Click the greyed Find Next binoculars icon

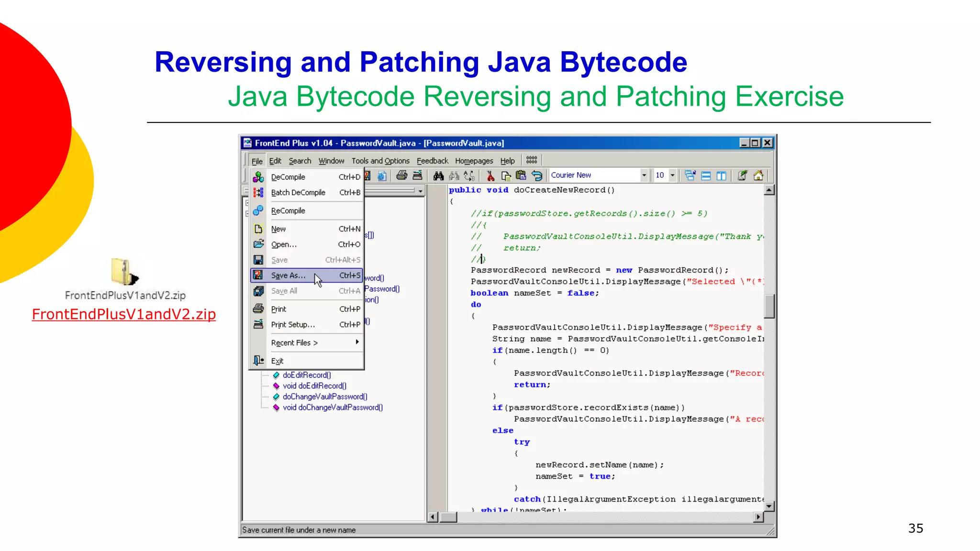pyautogui.click(x=454, y=176)
